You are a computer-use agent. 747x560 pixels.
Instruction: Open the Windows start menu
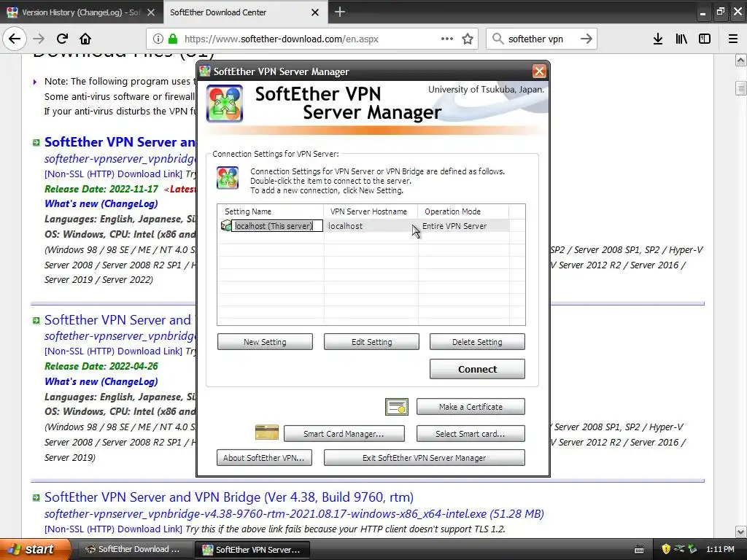(34, 549)
